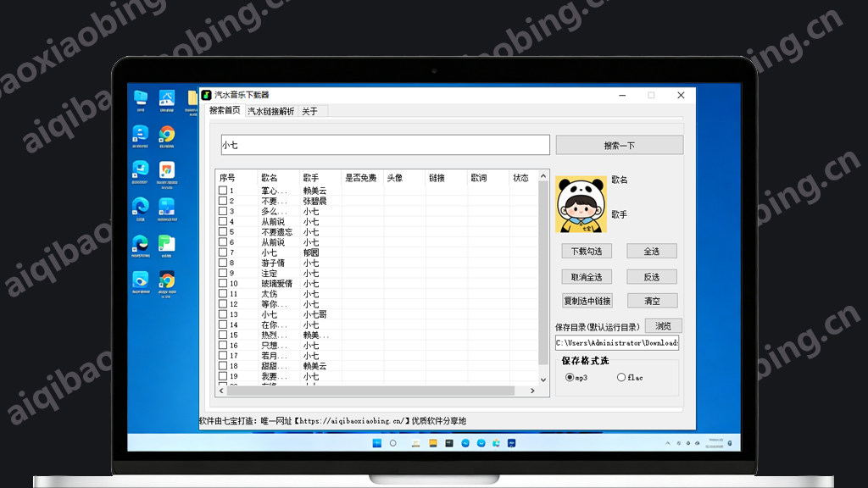The height and width of the screenshot is (488, 868).
Task: Open the 汽水链接解析 tab
Action: point(270,111)
